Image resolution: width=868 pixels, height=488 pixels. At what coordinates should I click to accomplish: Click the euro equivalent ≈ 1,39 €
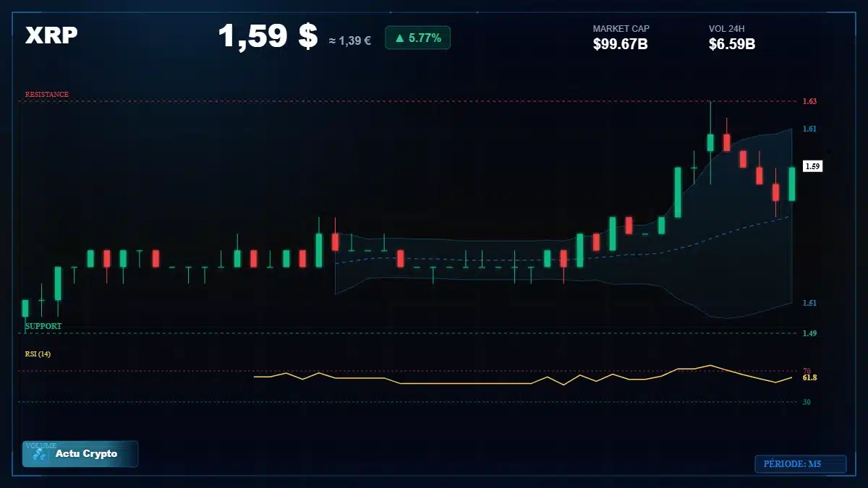click(x=350, y=41)
